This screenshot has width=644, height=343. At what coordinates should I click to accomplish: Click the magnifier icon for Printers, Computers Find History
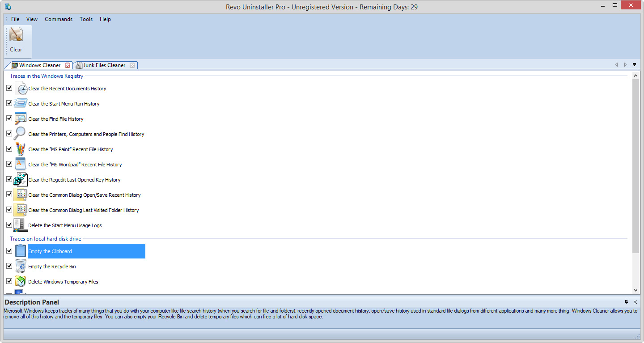pos(21,134)
